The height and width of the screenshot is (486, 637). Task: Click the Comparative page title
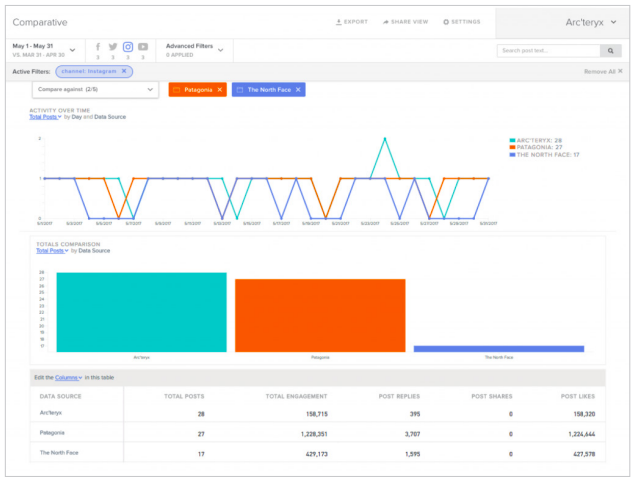[x=40, y=22]
